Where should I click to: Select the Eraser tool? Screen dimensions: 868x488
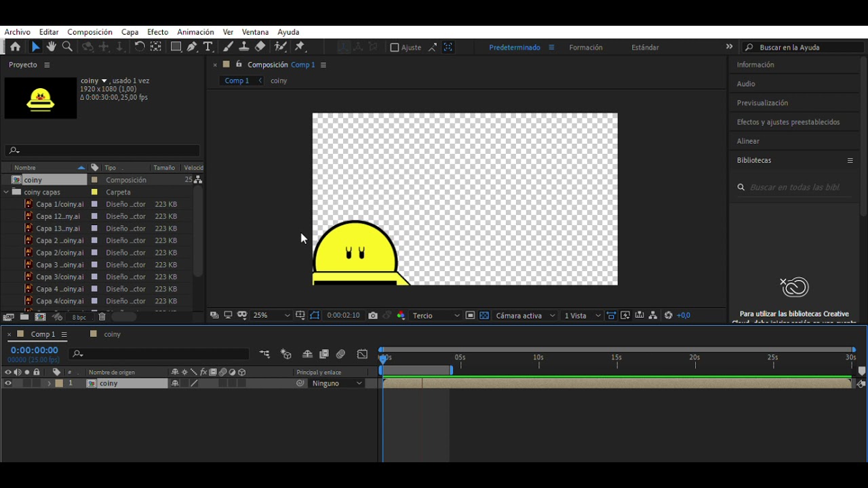[260, 47]
